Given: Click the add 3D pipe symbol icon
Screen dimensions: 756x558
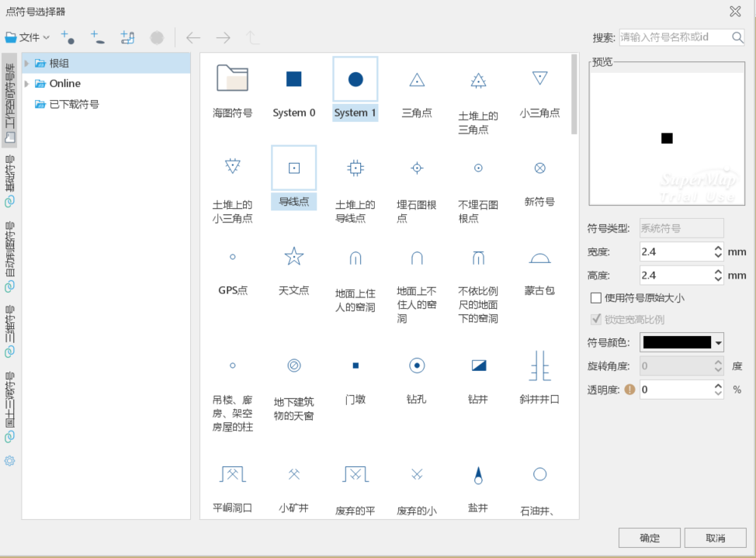Looking at the screenshot, I should 128,37.
